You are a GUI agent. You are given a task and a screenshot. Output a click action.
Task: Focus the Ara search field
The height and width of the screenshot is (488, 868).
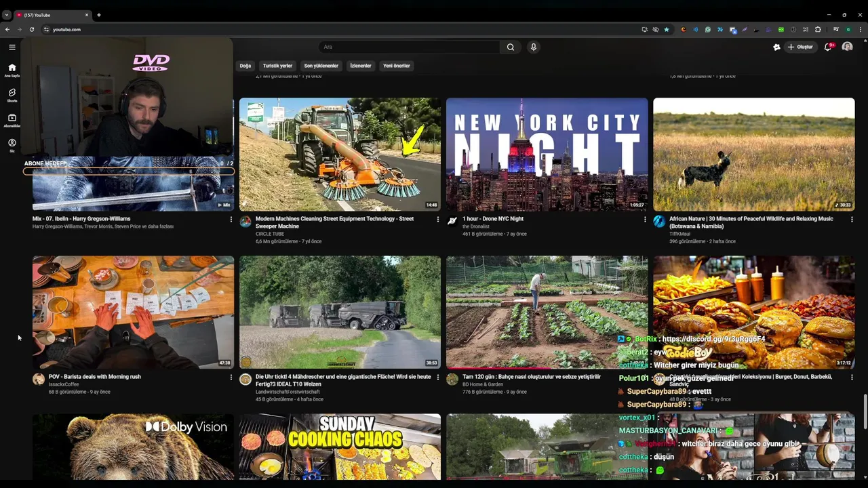click(x=410, y=47)
